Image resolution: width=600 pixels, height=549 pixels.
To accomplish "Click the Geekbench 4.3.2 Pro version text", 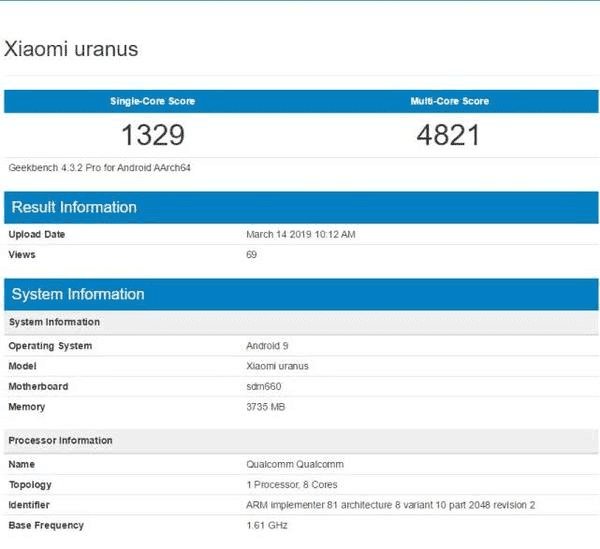I will click(x=100, y=168).
